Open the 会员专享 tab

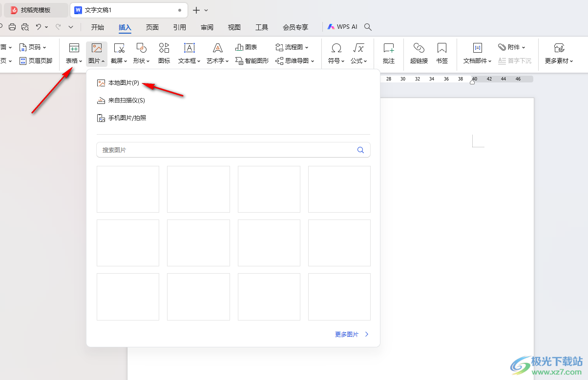tap(295, 27)
